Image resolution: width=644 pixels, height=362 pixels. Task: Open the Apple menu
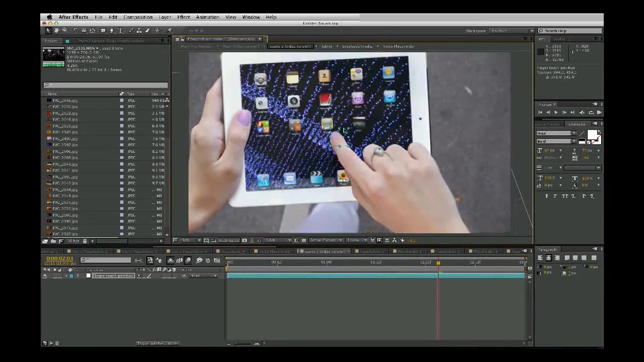coord(49,17)
